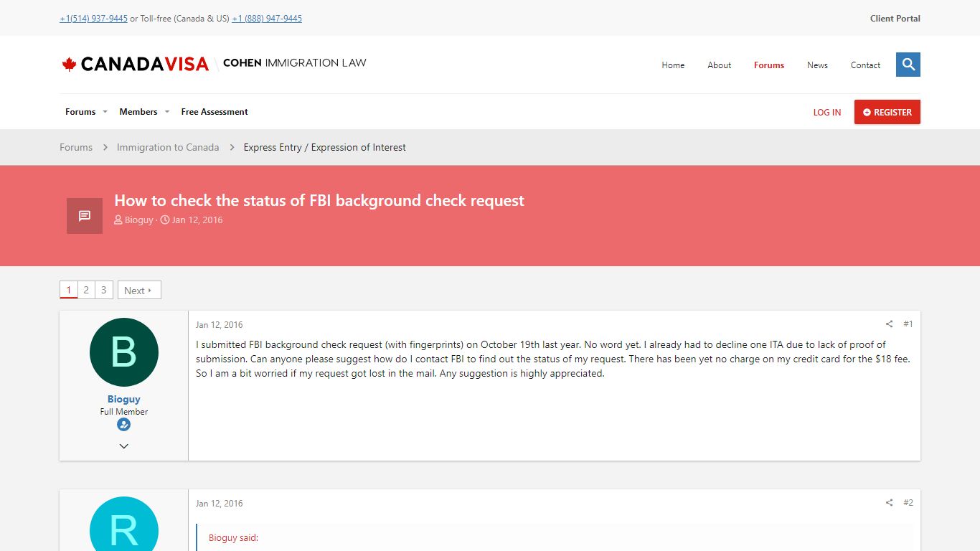Select About in top navigation
Image resolution: width=980 pixels, height=551 pixels.
(x=720, y=65)
